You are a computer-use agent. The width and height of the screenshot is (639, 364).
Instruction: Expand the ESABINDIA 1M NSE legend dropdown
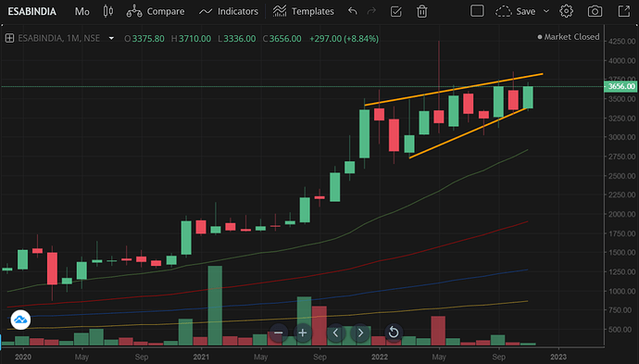click(111, 38)
